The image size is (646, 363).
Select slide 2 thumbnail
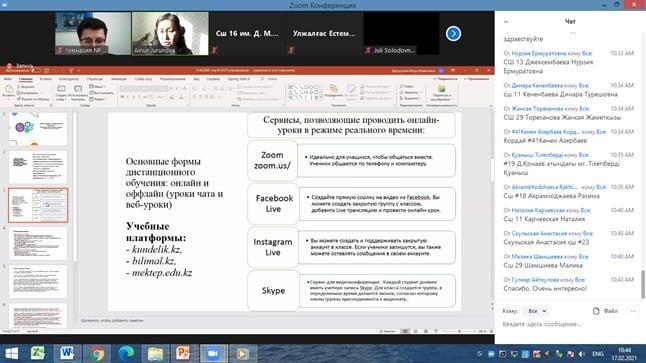(38, 167)
